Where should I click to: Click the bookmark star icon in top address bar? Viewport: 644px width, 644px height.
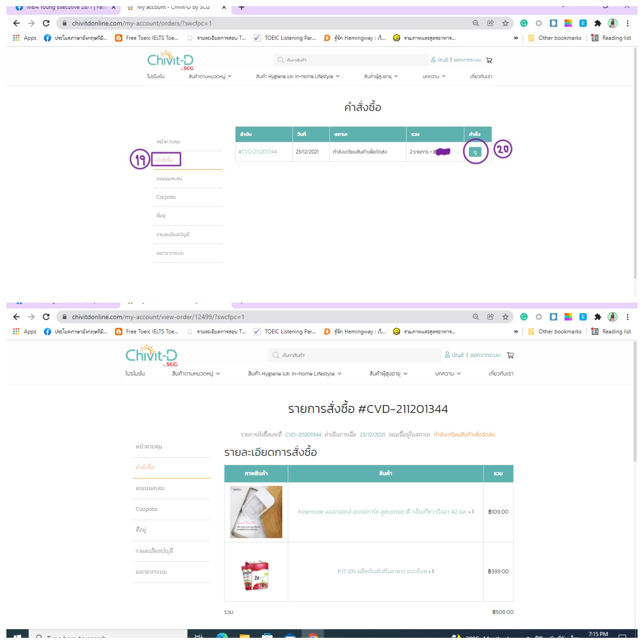[505, 23]
